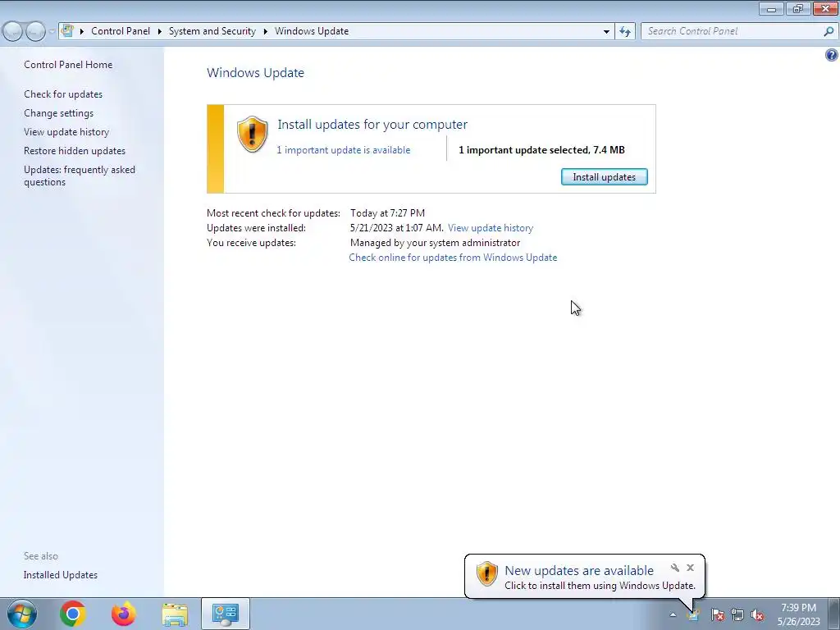This screenshot has width=840, height=630.
Task: Go to Control Panel in breadcrumb
Action: [x=121, y=31]
